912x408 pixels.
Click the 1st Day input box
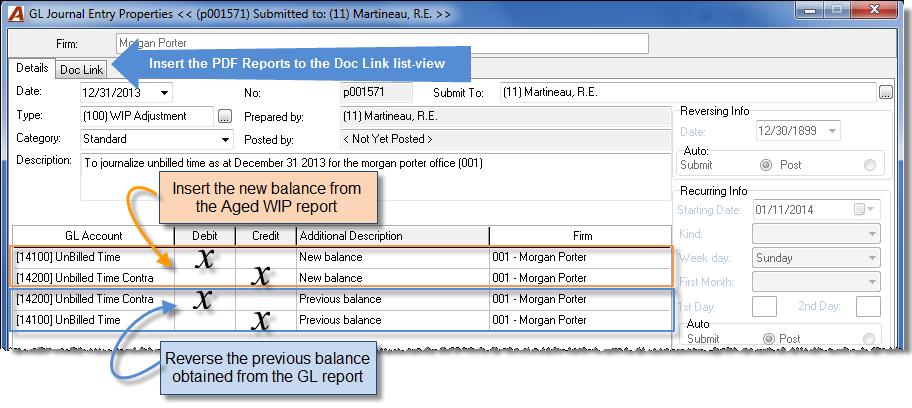click(x=765, y=306)
